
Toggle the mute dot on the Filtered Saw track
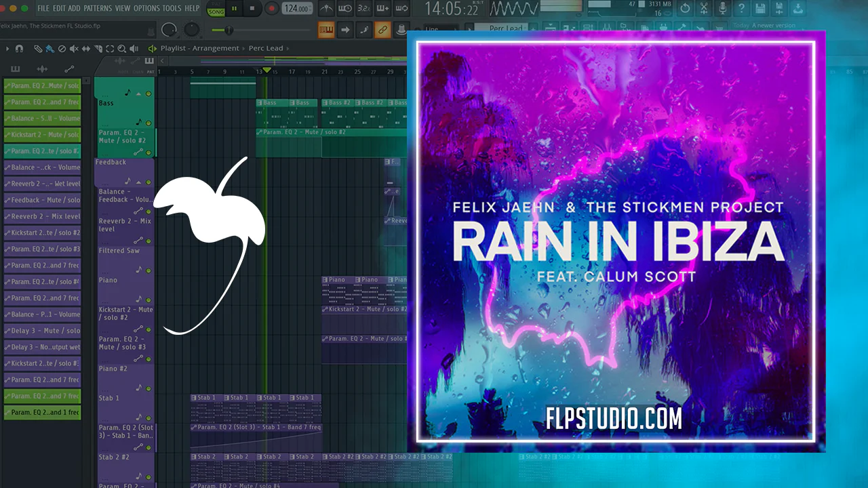pos(149,270)
